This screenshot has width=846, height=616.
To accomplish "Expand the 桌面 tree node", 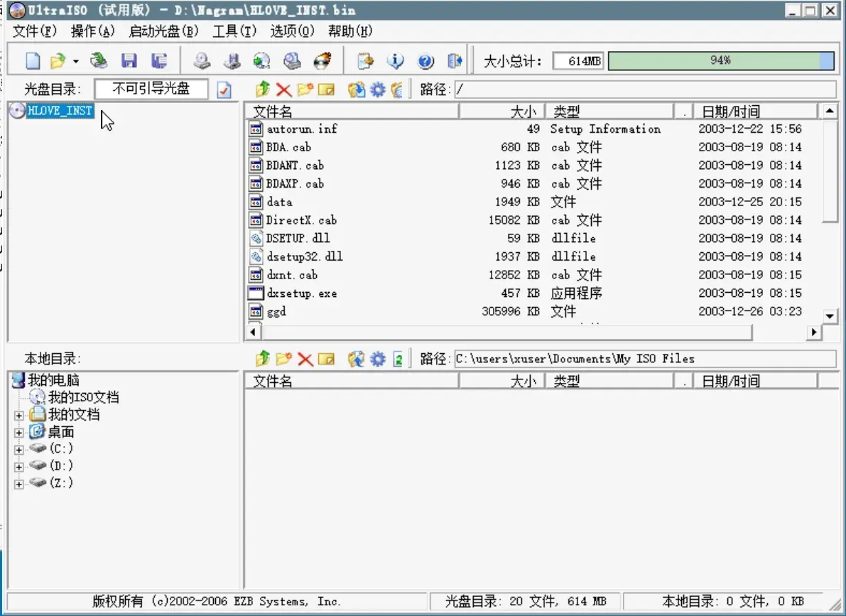I will pyautogui.click(x=19, y=433).
